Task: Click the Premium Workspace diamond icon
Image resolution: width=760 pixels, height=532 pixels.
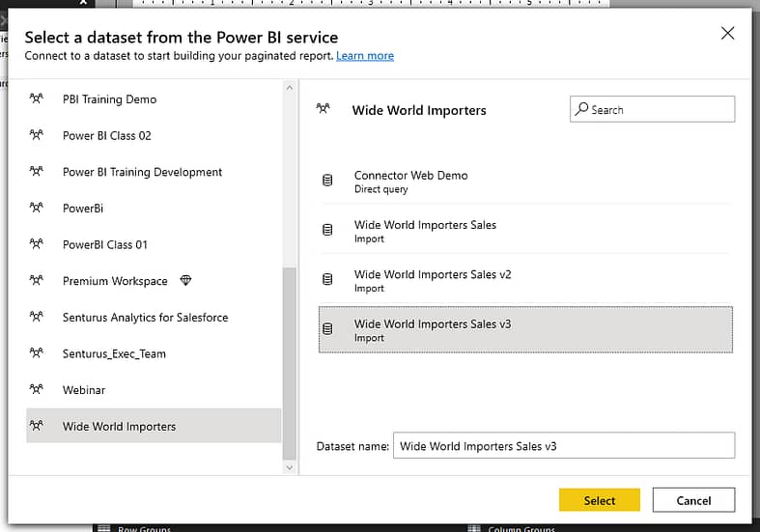Action: point(185,280)
